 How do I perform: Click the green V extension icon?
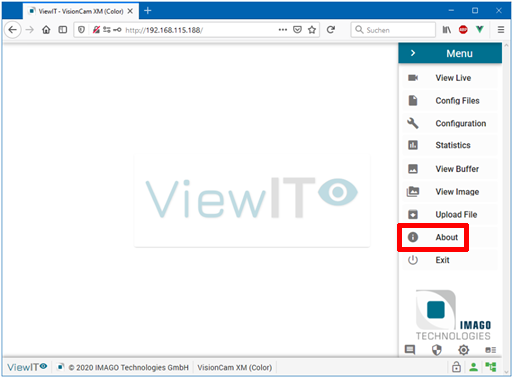480,30
